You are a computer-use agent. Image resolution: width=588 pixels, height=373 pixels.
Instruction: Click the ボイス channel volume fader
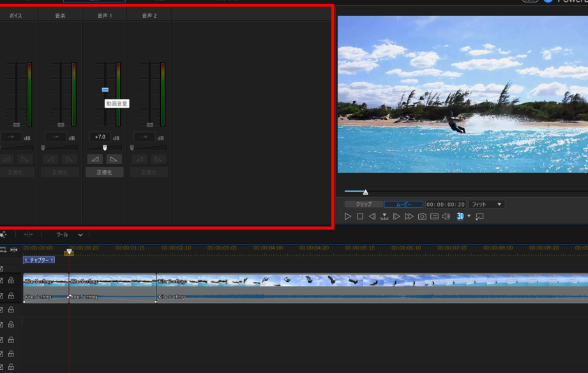tap(16, 124)
